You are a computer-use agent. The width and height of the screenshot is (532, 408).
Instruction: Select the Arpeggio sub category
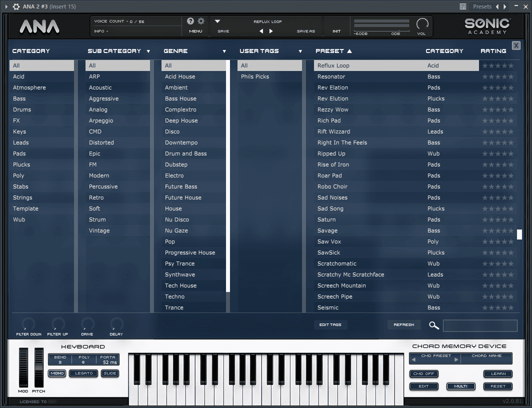117,120
